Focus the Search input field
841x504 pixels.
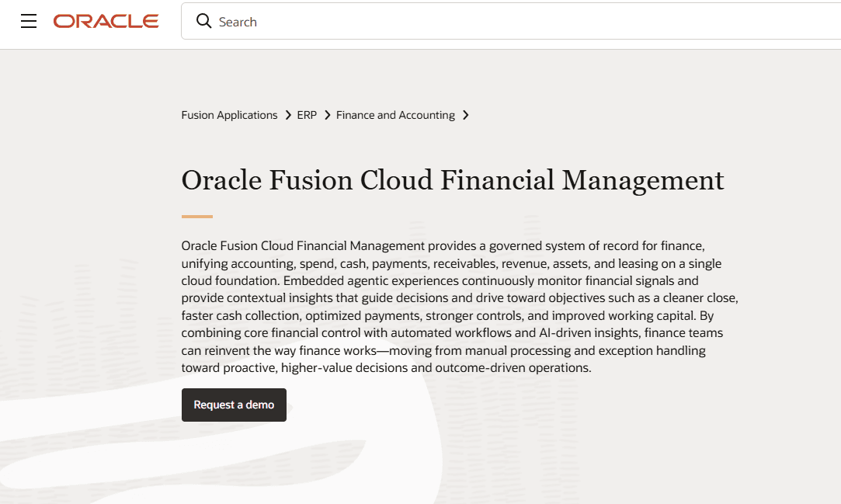(511, 21)
